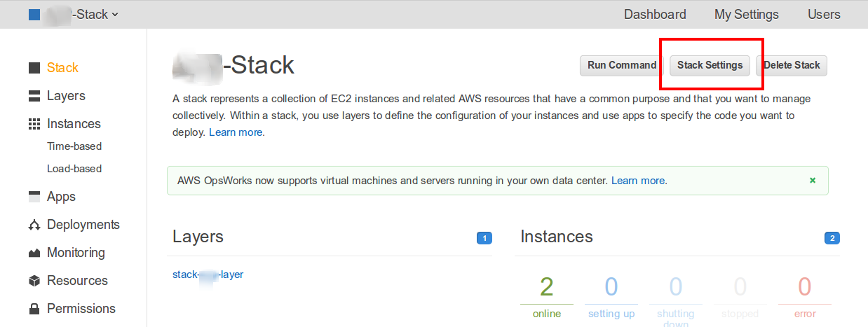
Task: Open the stack layer link
Action: click(x=208, y=274)
